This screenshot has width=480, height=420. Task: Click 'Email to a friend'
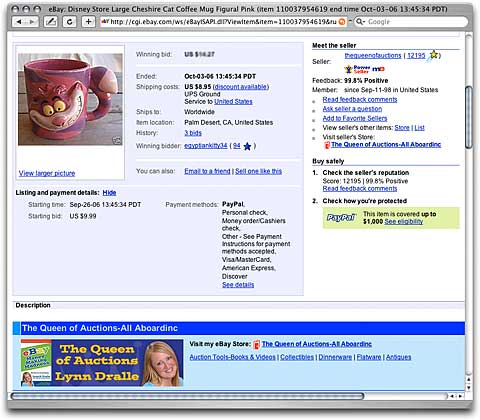(x=207, y=171)
